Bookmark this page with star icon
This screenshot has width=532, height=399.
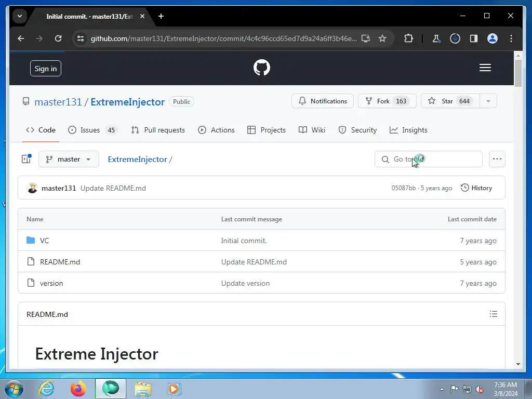(382, 38)
